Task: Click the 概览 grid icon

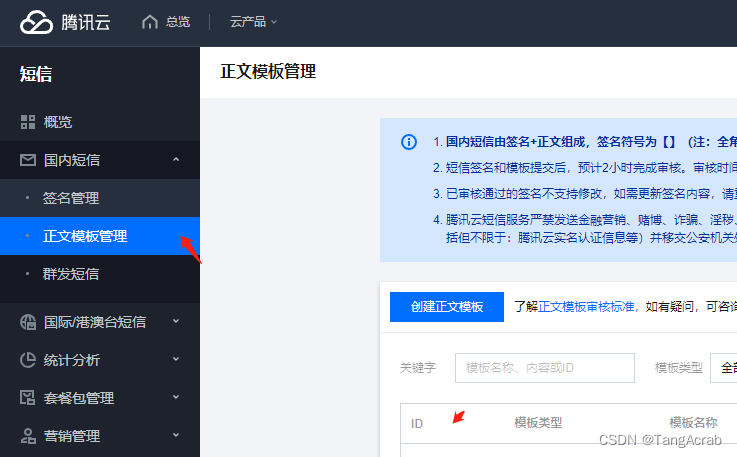Action: coord(28,122)
